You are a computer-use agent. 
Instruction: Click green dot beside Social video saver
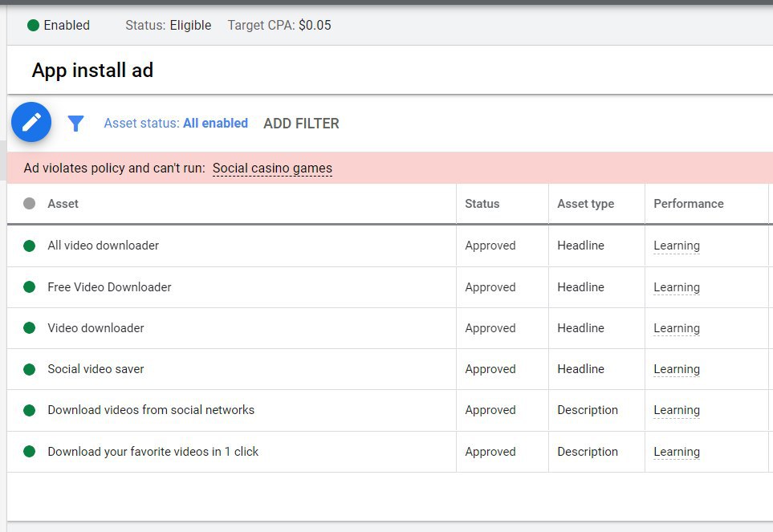[30, 369]
